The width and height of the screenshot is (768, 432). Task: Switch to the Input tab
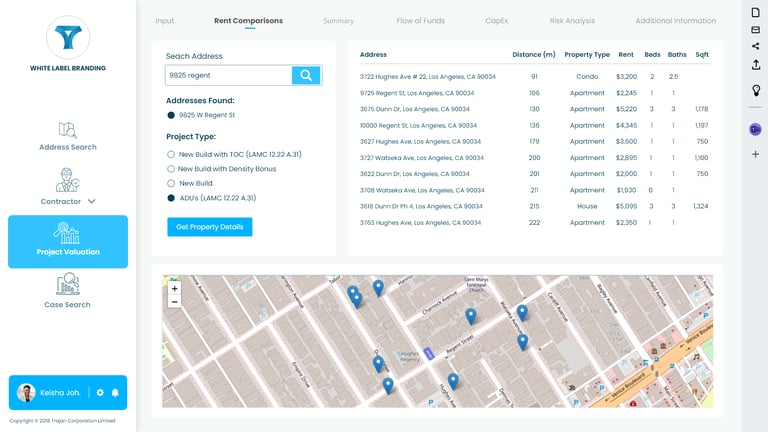coord(165,21)
